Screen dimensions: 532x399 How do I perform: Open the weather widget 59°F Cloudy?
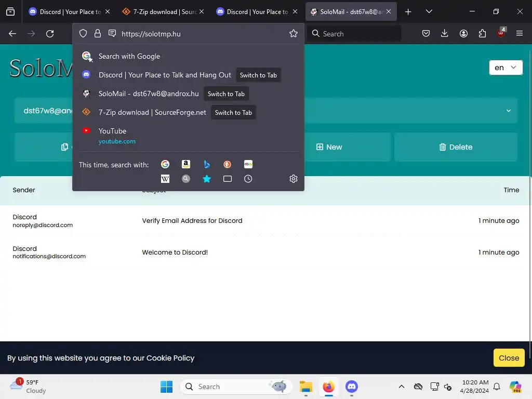pyautogui.click(x=28, y=386)
